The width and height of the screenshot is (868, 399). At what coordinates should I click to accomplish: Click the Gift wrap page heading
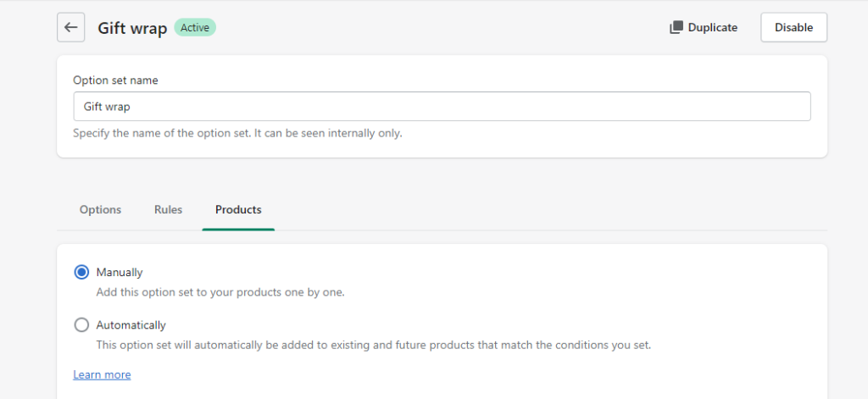[x=132, y=28]
